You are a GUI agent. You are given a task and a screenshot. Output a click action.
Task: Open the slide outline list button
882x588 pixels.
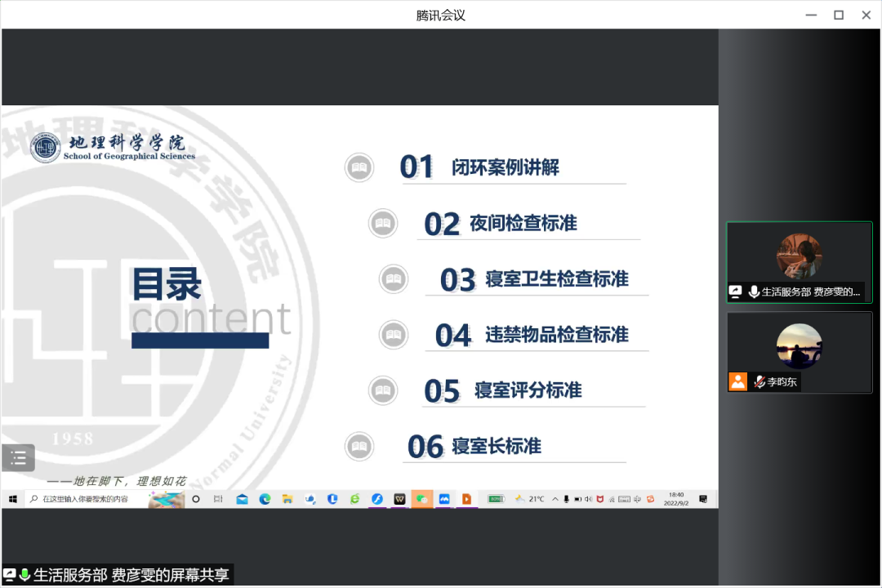(18, 457)
